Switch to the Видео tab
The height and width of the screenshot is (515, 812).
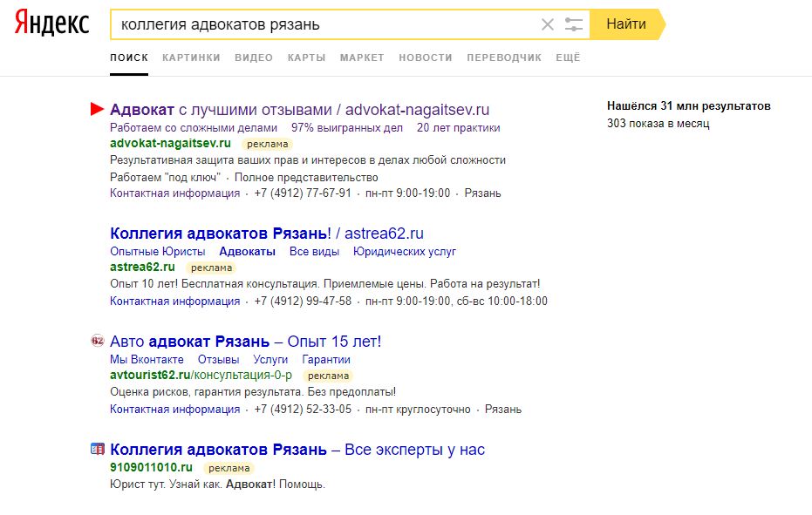[254, 58]
